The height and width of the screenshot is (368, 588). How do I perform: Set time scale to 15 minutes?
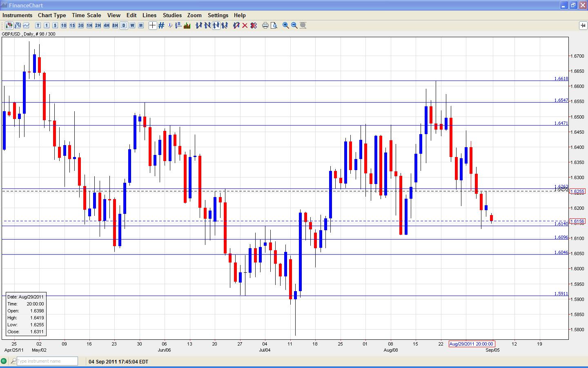[72, 25]
